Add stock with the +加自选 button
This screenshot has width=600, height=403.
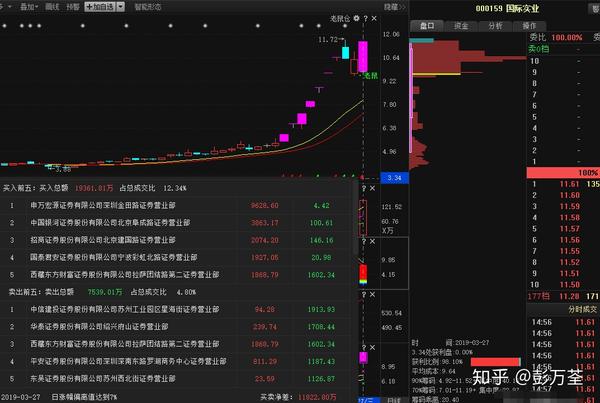100,7
